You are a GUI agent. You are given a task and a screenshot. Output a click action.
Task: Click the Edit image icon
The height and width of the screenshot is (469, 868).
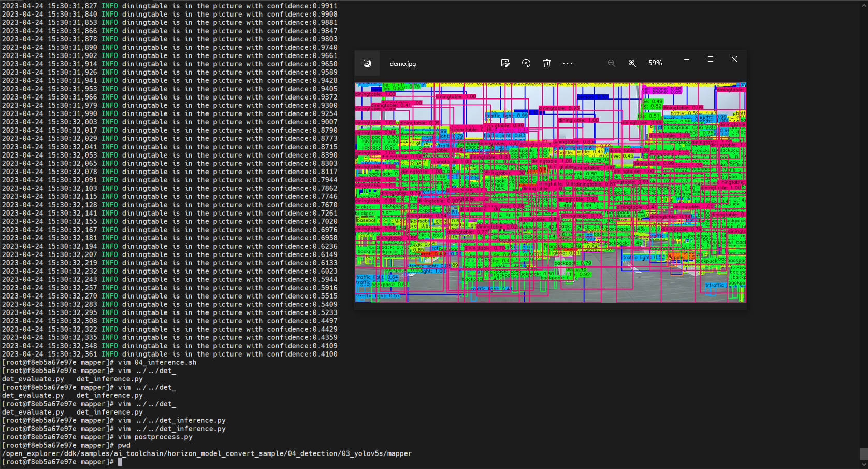(x=505, y=63)
